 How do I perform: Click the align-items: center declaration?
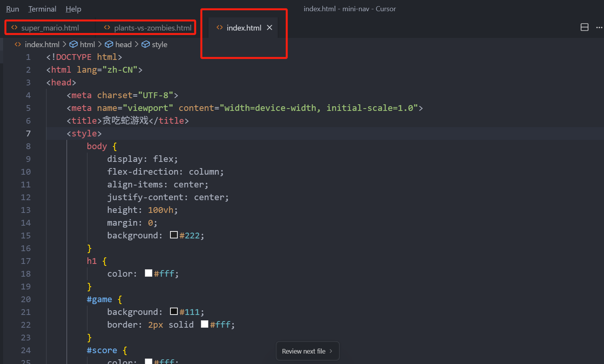(x=158, y=184)
